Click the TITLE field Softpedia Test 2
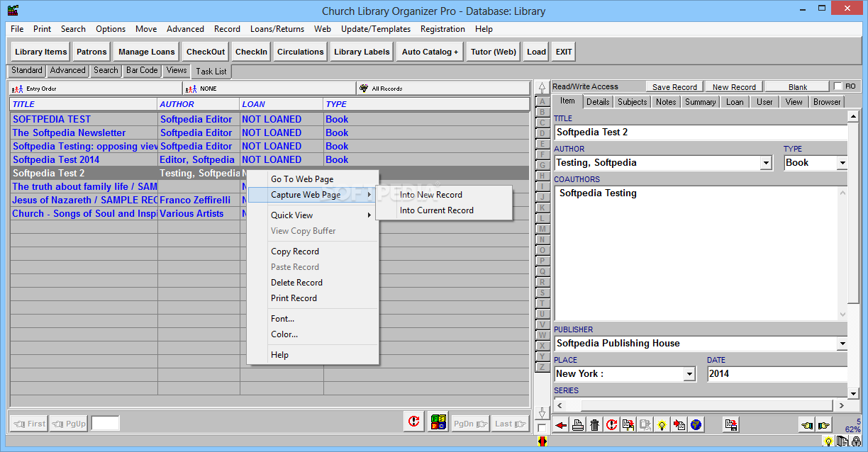This screenshot has width=868, height=452. pyautogui.click(x=700, y=132)
